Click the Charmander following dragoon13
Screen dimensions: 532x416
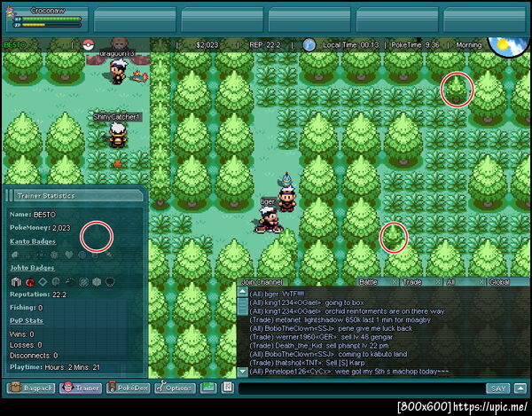click(x=140, y=76)
